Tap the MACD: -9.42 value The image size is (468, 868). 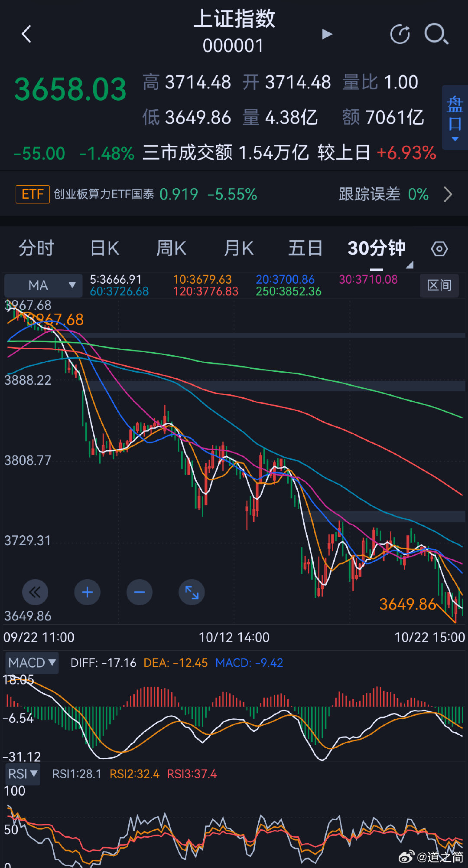coord(249,663)
